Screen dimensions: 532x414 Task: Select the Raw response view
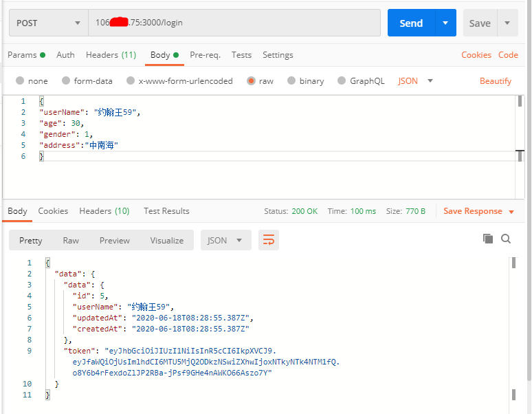[x=71, y=240]
